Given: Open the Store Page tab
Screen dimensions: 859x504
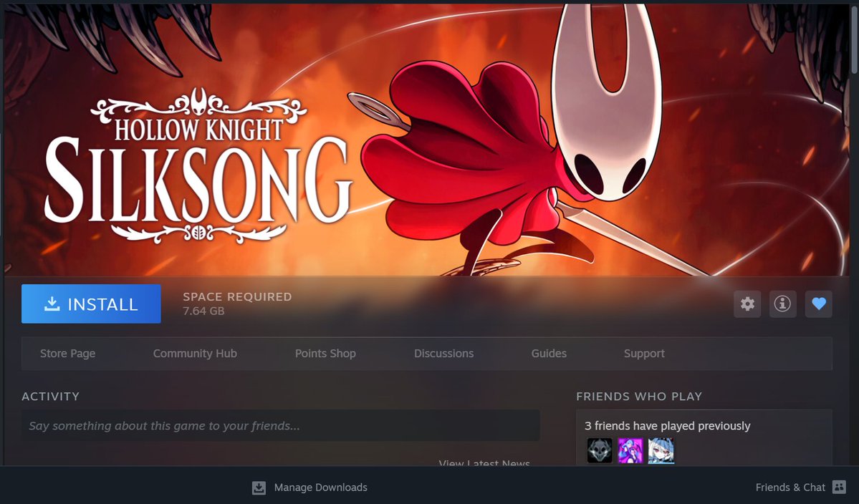Looking at the screenshot, I should click(x=67, y=354).
